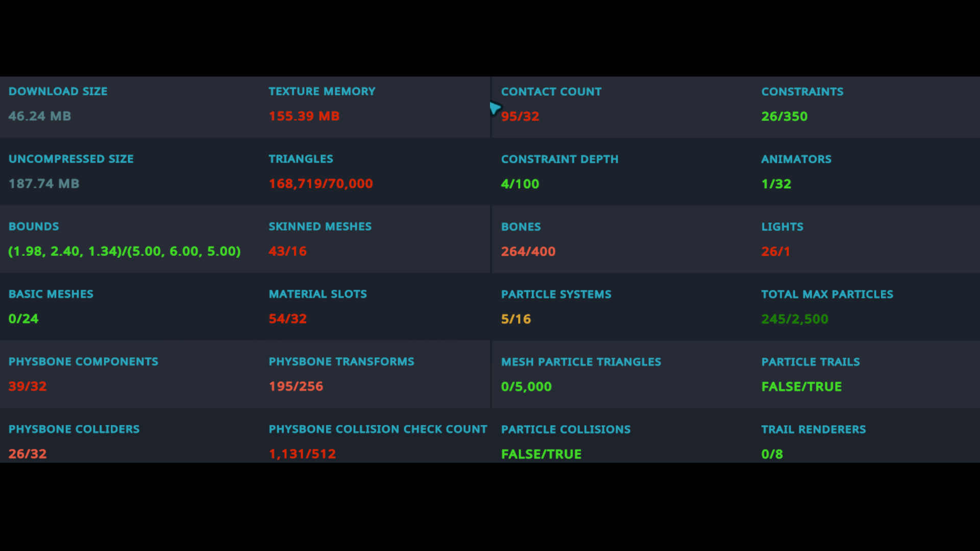Click the Contact Count 95/32 value
The height and width of the screenshot is (551, 980).
point(520,116)
